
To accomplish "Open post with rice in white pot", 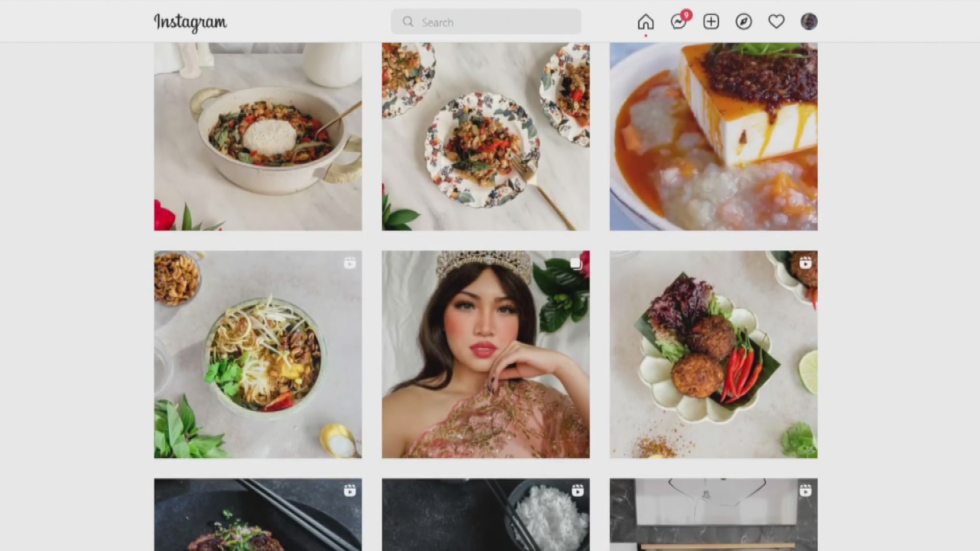I will click(x=258, y=137).
